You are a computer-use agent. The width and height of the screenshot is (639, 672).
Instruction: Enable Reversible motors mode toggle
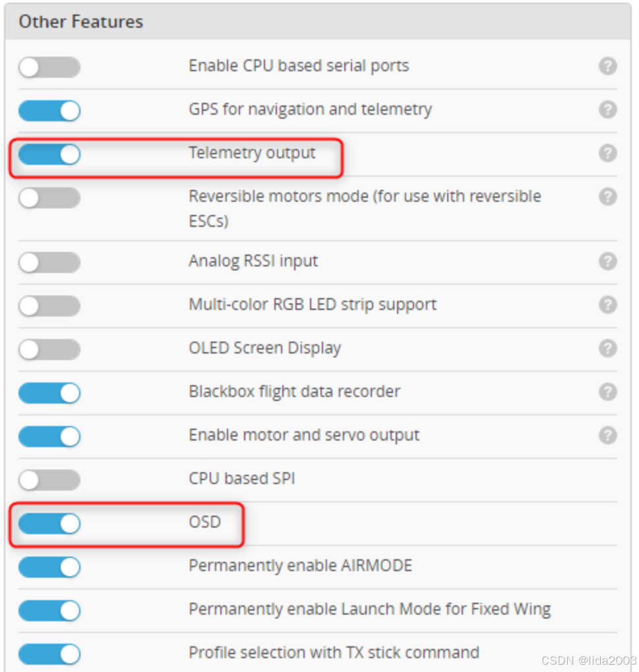pos(49,198)
